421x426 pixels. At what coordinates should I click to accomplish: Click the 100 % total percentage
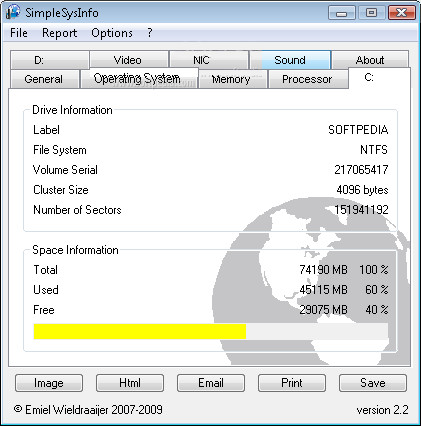[x=374, y=270]
